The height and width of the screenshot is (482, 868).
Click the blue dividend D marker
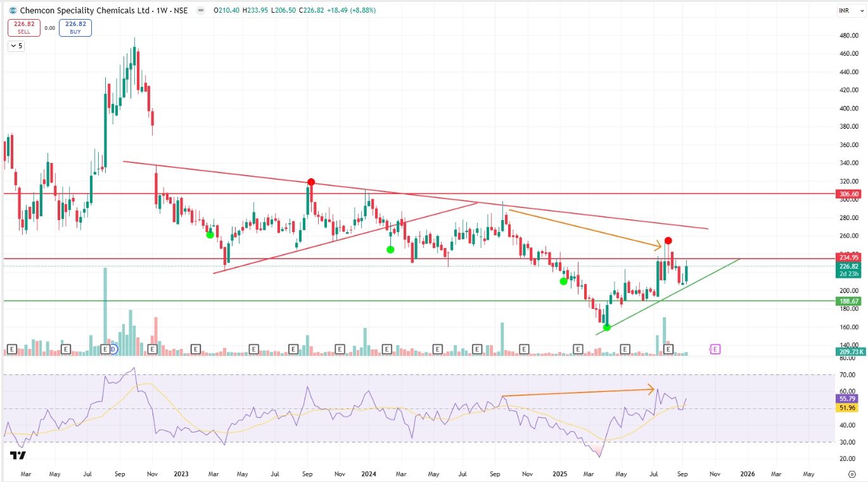114,349
